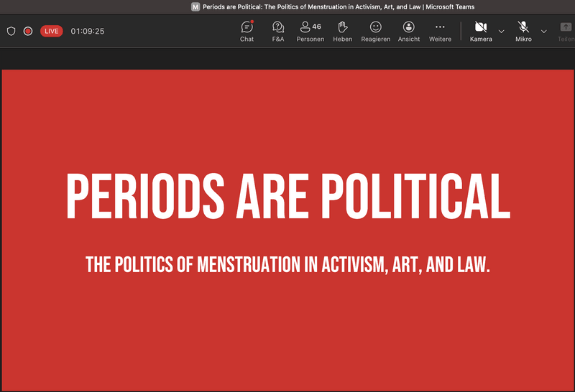Open the Weitere more actions menu

(x=440, y=31)
